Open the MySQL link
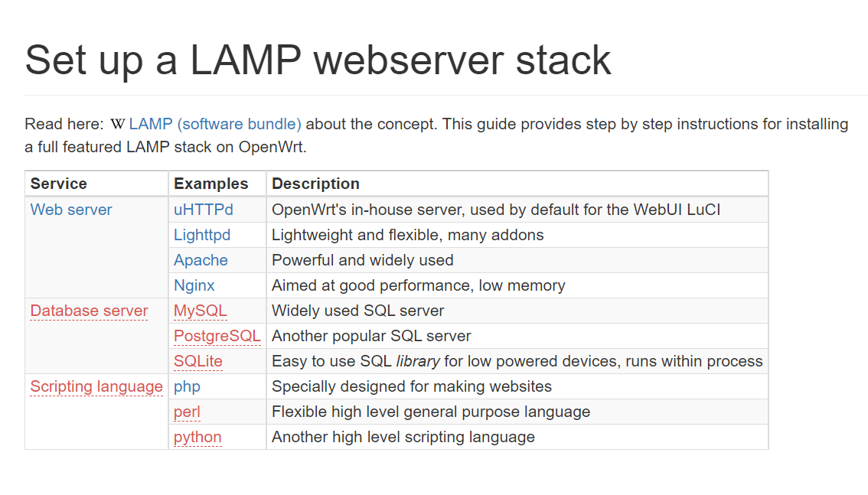868x495 pixels. pos(200,311)
